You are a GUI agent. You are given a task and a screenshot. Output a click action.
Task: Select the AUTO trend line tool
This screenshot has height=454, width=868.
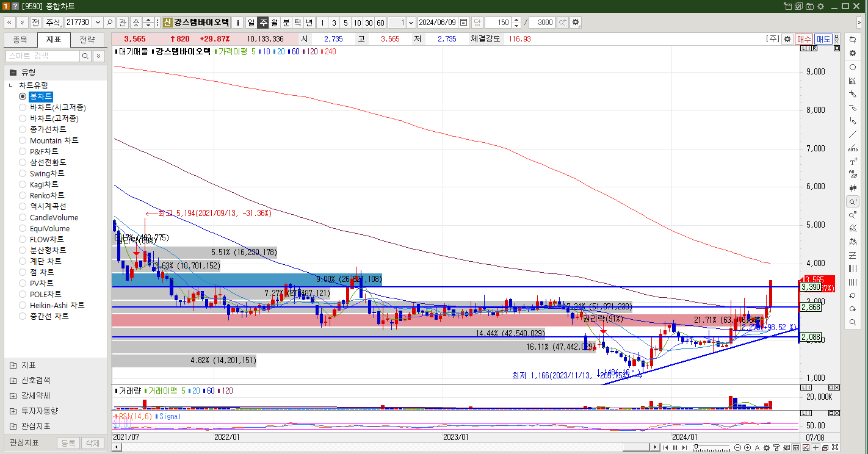coord(853,148)
